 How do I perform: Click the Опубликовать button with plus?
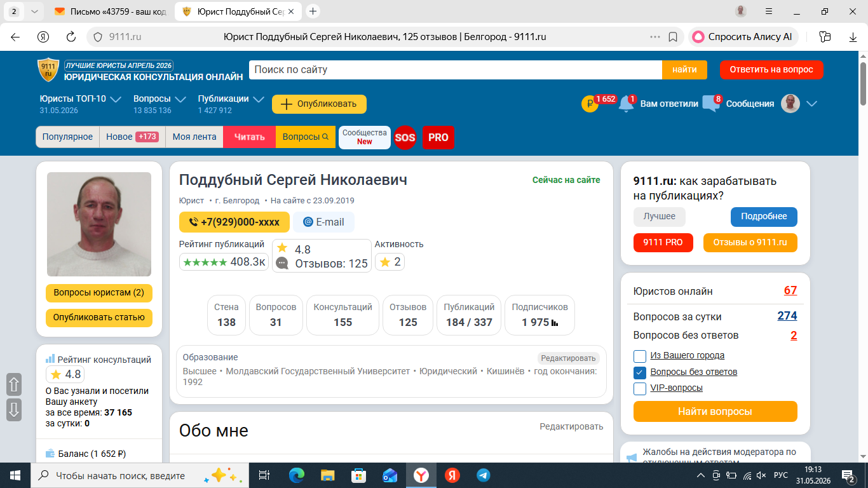coord(319,104)
